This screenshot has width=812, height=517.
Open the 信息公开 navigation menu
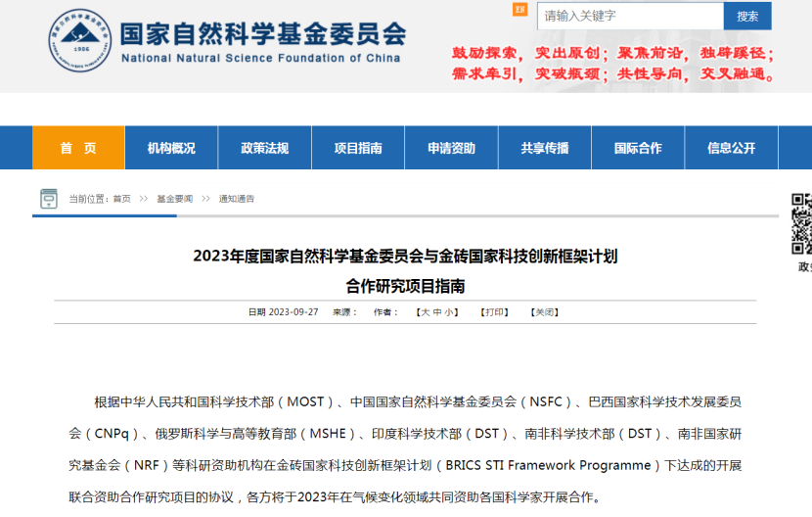(732, 148)
